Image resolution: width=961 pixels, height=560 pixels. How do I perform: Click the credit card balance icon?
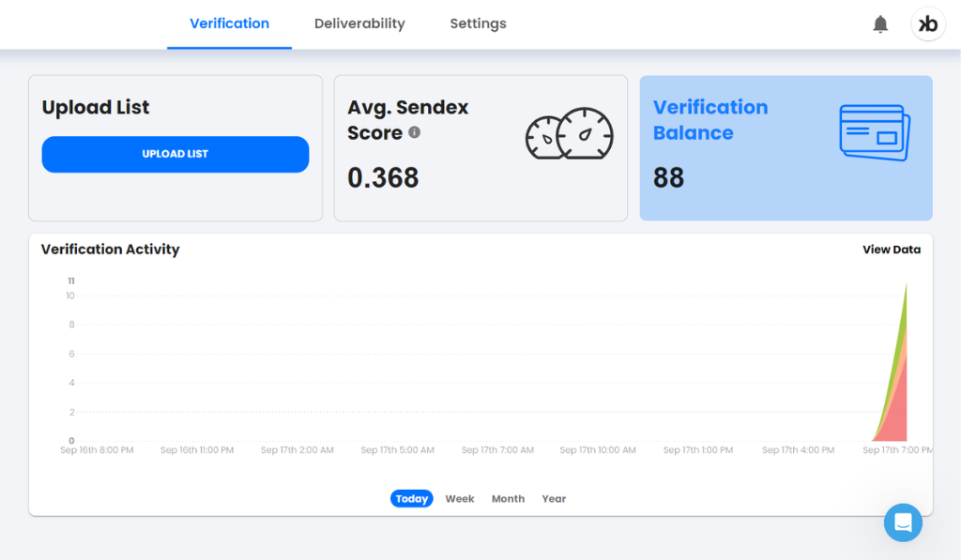pos(875,132)
